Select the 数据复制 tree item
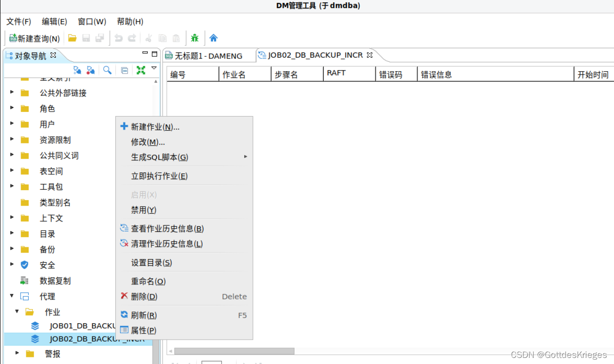This screenshot has height=364, width=614. point(55,281)
